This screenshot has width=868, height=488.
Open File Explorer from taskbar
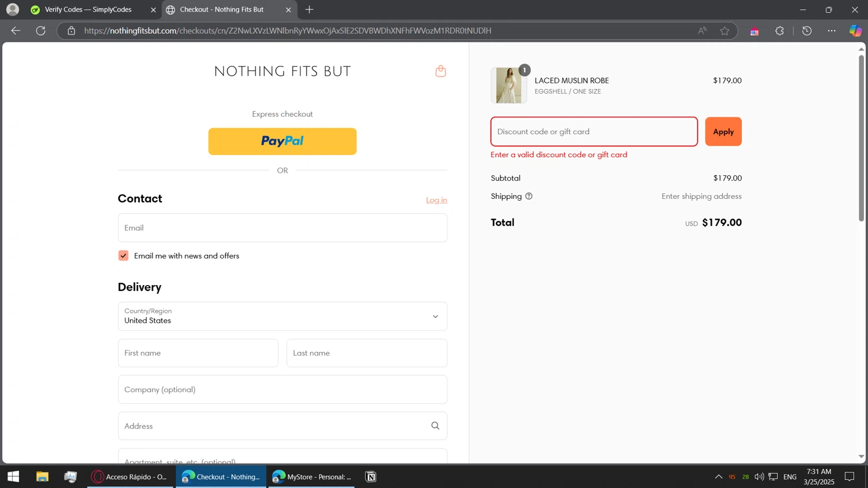pos(42,476)
